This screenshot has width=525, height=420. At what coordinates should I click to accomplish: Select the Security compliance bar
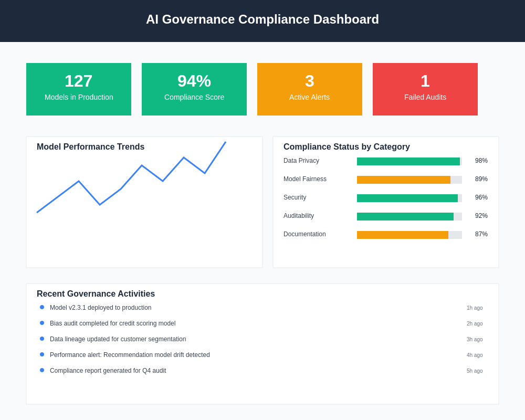(x=407, y=198)
